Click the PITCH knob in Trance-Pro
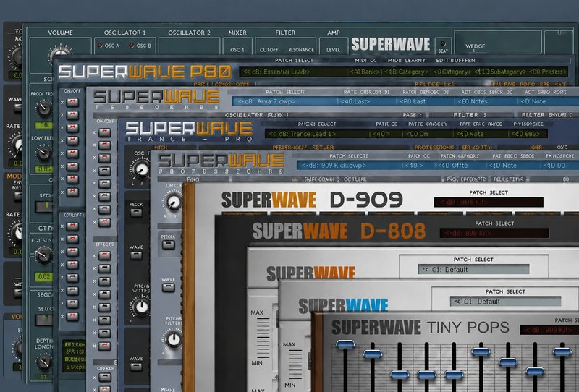Image resolution: width=579 pixels, height=392 pixels. click(x=140, y=307)
